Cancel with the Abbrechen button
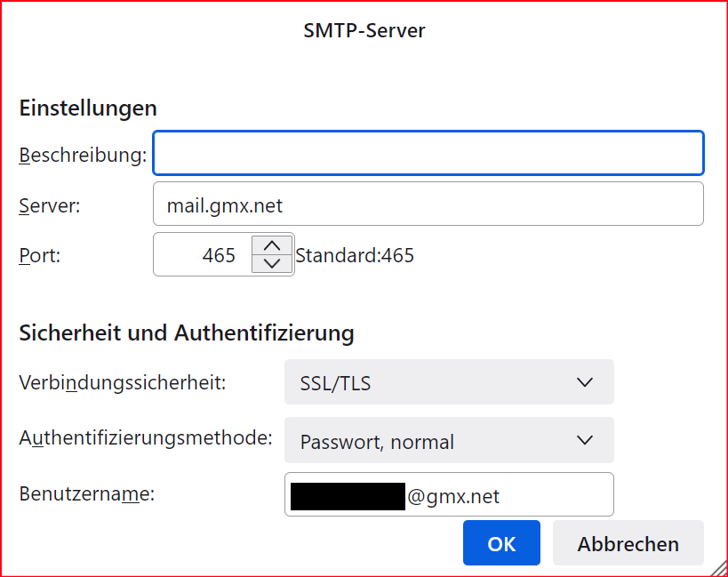Viewport: 728px width, 577px height. coord(628,543)
